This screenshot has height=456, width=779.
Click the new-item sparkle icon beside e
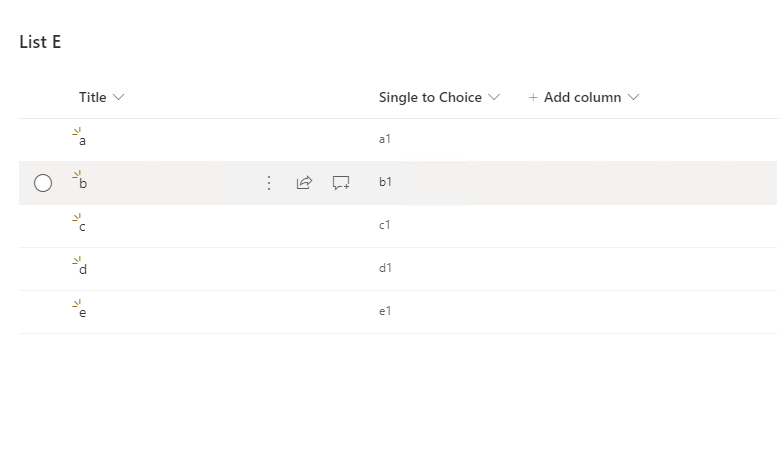(76, 303)
